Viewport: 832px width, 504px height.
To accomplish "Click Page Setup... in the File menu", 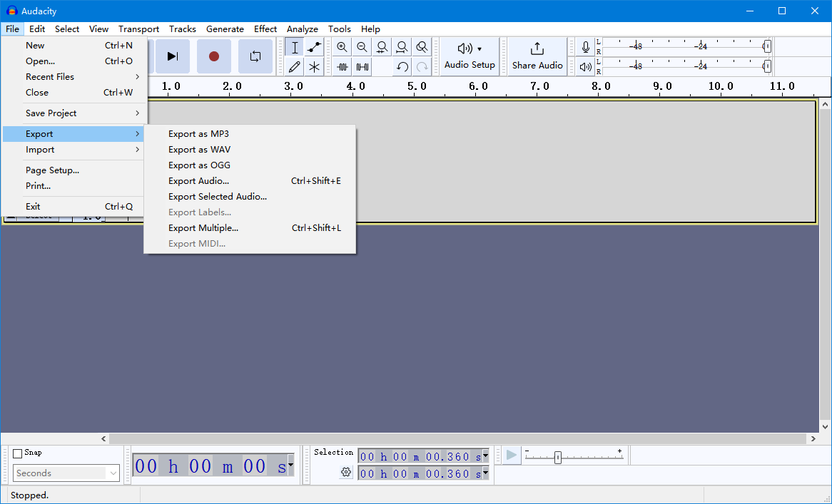I will click(73, 170).
